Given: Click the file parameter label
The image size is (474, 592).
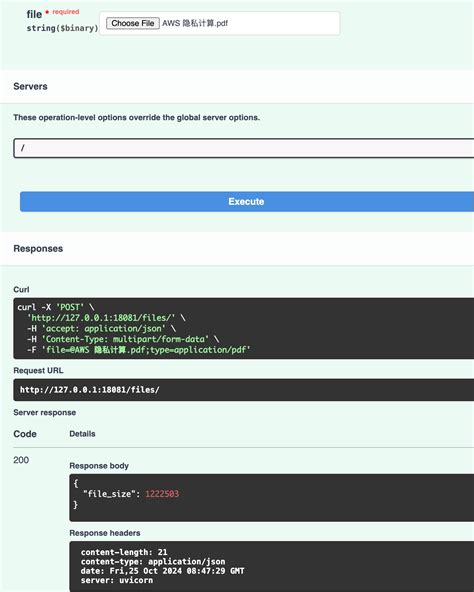Looking at the screenshot, I should click(x=34, y=14).
